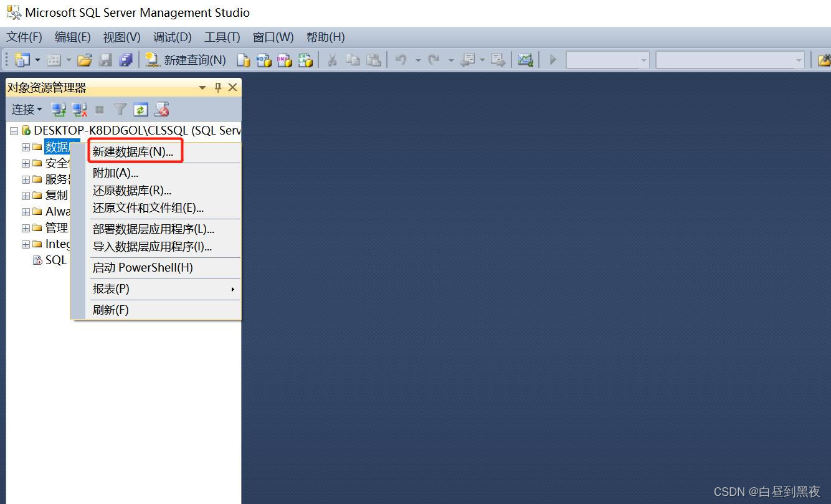Open the New Project toolbar icon
The height and width of the screenshot is (504, 831).
click(x=22, y=60)
